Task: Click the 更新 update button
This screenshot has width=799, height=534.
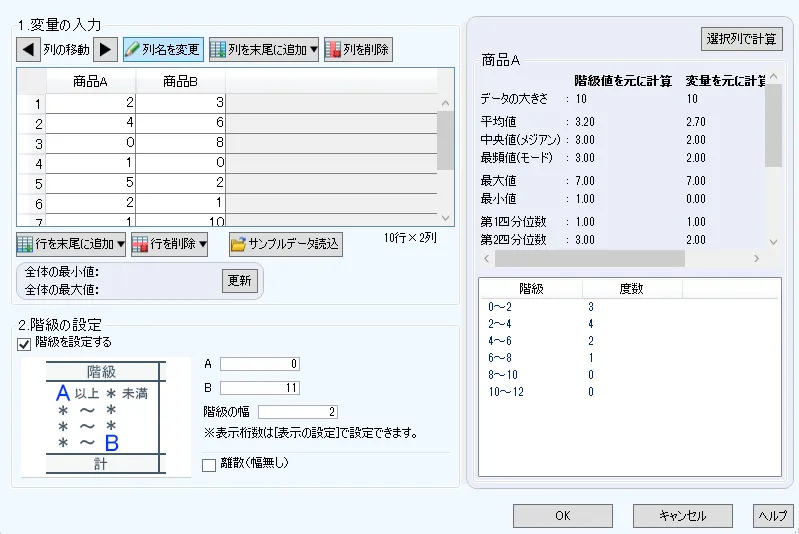Action: 239,281
